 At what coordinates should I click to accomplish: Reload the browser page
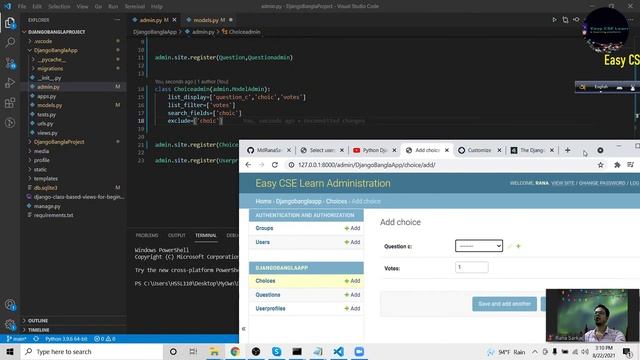pyautogui.click(x=275, y=165)
